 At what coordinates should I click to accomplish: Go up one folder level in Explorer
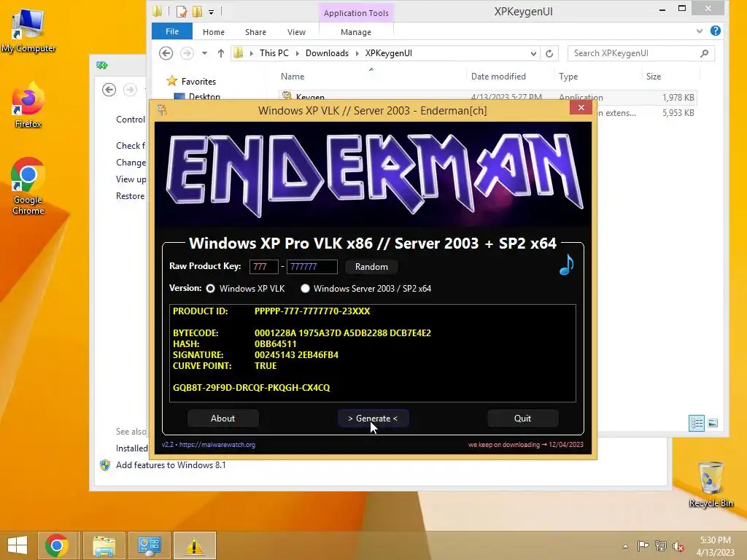(x=220, y=53)
